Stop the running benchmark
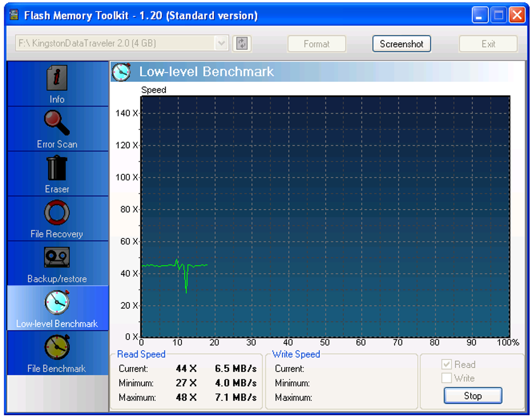 pos(473,395)
